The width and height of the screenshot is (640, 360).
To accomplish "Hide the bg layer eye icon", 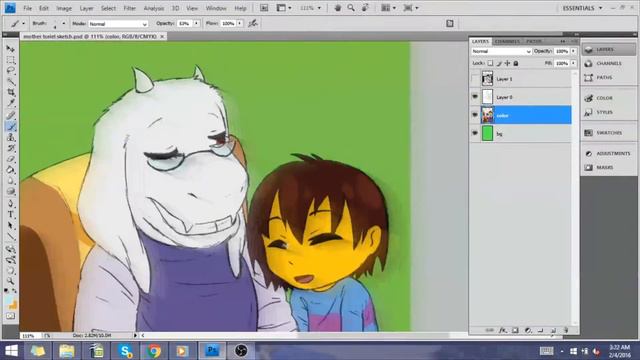I will (x=475, y=133).
